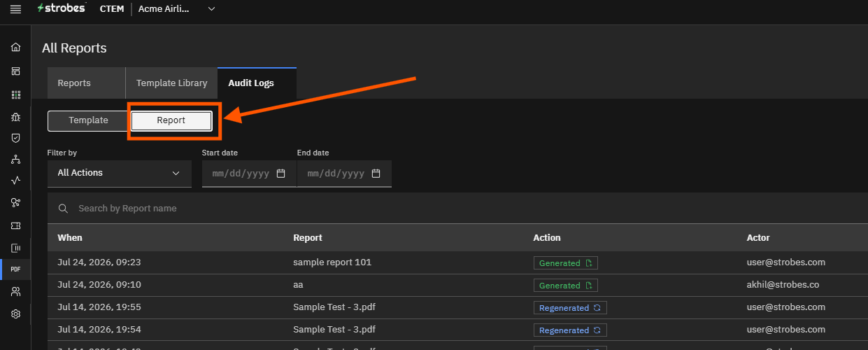The image size is (868, 350).
Task: Select report name sample report 101
Action: coord(332,262)
